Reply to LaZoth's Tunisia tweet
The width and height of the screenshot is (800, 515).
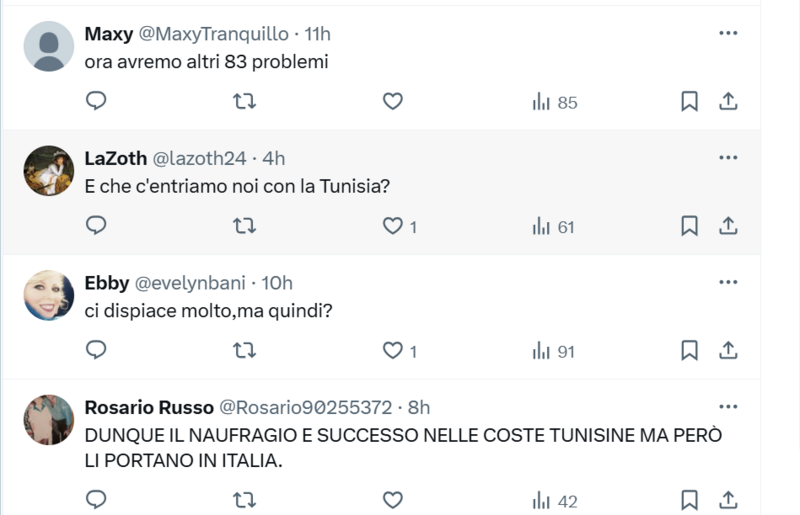click(x=96, y=226)
